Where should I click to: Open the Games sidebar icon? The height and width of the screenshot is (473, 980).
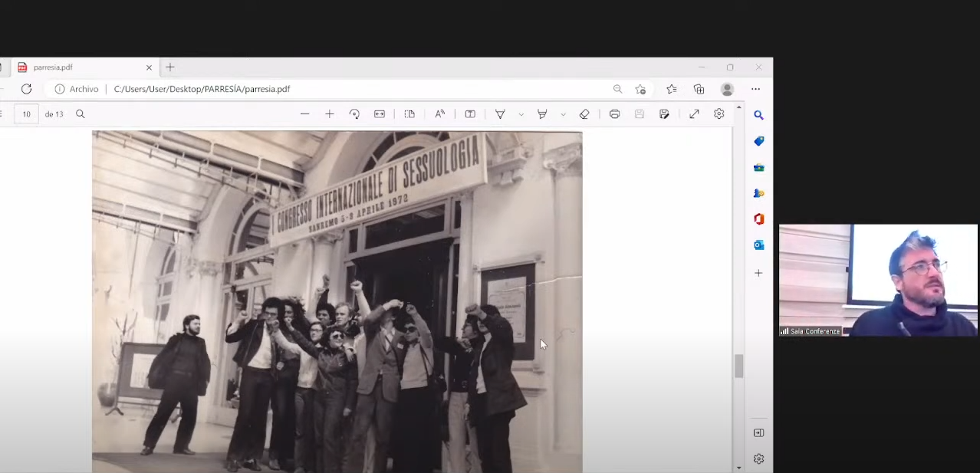click(x=758, y=193)
